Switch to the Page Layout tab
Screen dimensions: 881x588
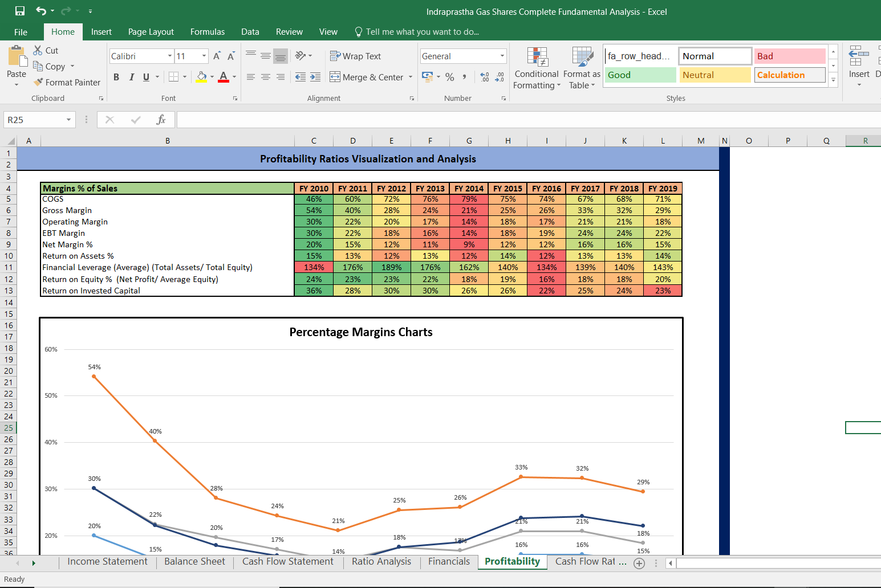coord(151,32)
